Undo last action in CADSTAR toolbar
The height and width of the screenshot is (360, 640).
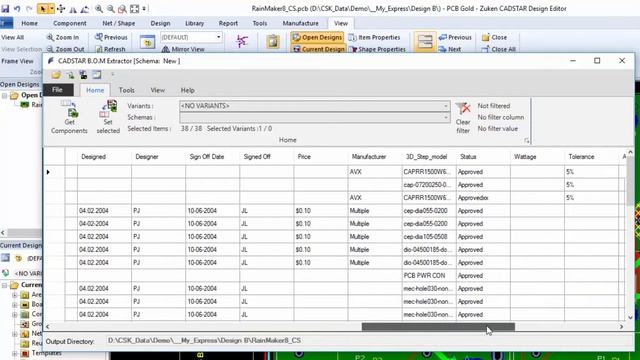click(x=17, y=9)
